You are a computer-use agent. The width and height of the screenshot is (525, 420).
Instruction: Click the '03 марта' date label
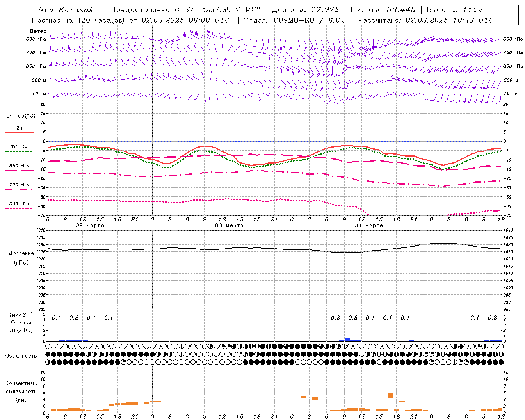229,226
